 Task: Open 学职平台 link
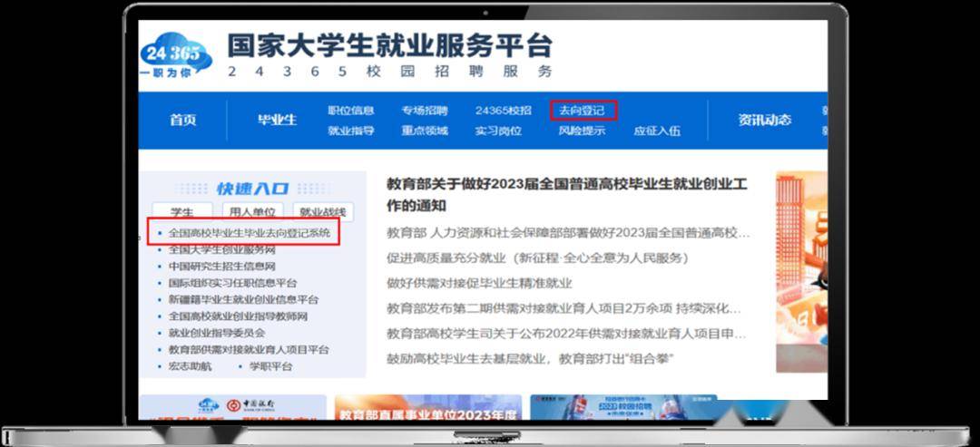click(x=270, y=366)
